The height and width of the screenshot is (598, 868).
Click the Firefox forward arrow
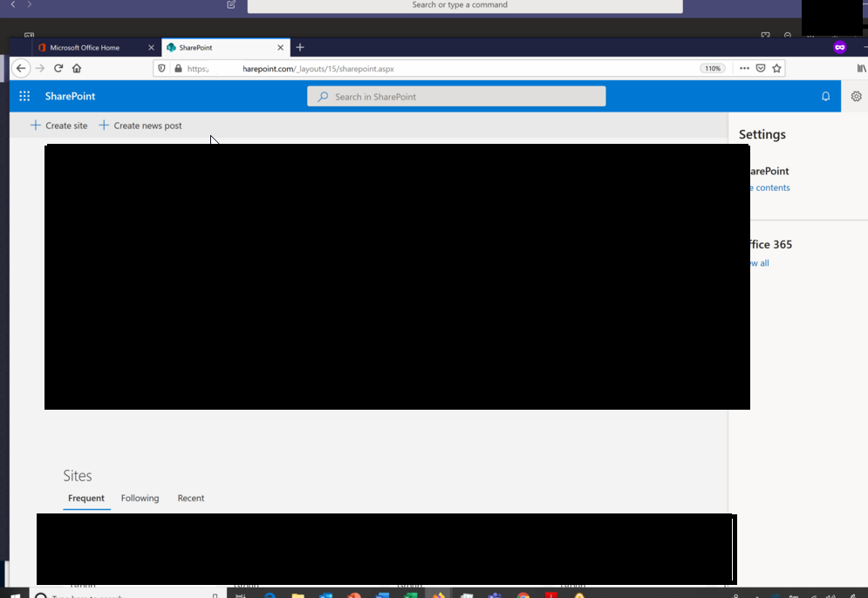click(40, 68)
